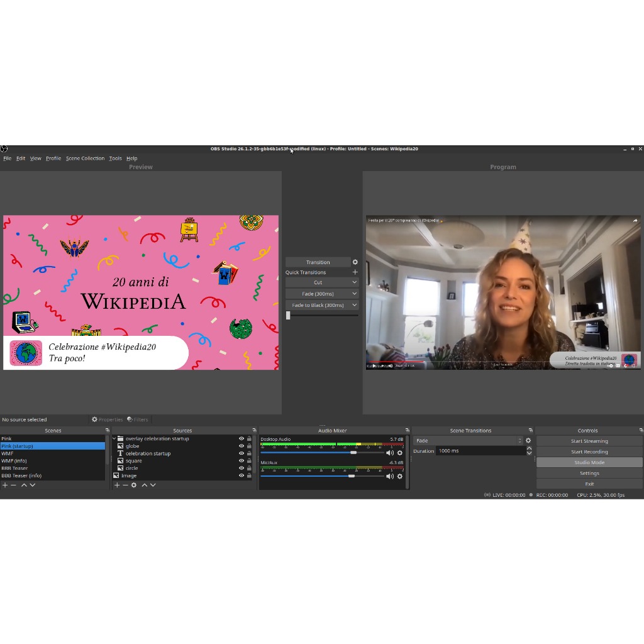Collapse the overlay celebration startup group
Screen dimensions: 644x644
[114, 439]
